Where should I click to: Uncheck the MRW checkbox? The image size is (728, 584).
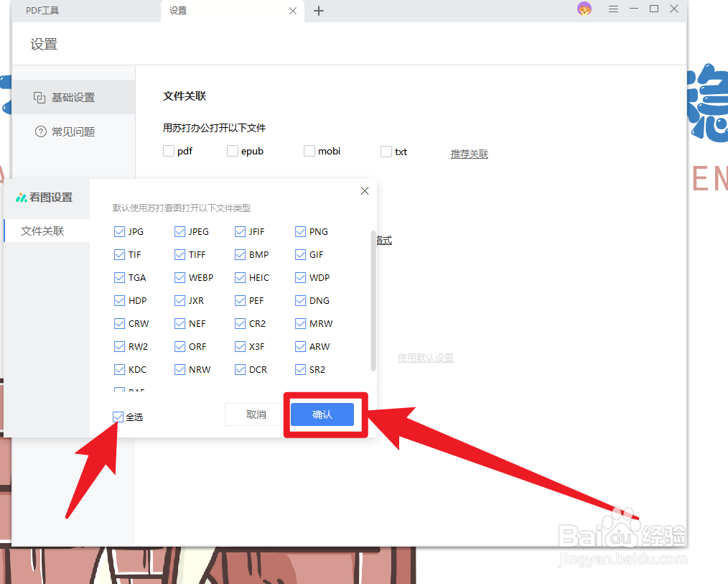(x=300, y=323)
